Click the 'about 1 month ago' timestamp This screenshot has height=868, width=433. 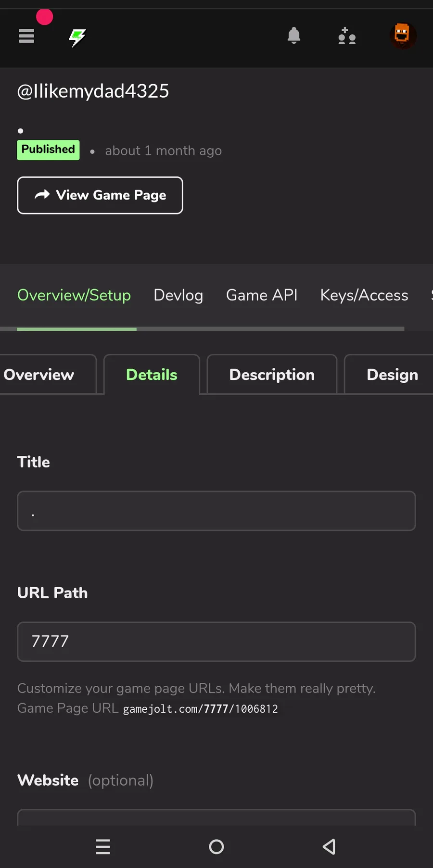pos(164,151)
